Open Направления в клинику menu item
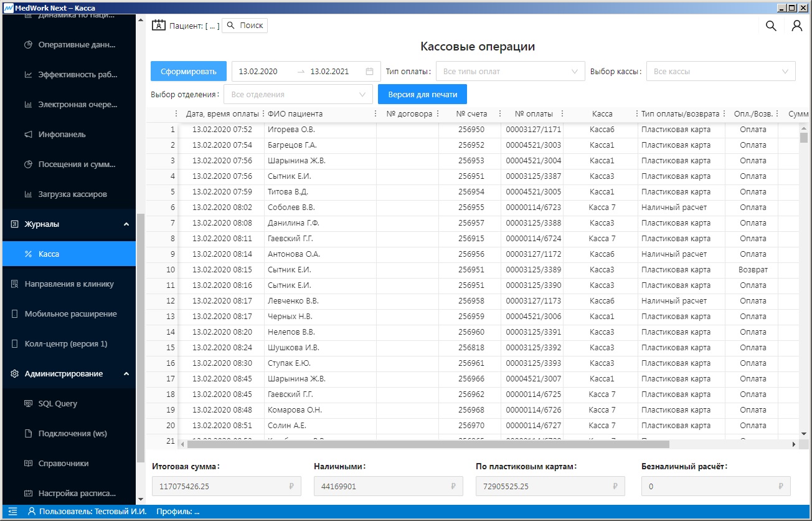Screen dimensions: 812x521 [69, 284]
